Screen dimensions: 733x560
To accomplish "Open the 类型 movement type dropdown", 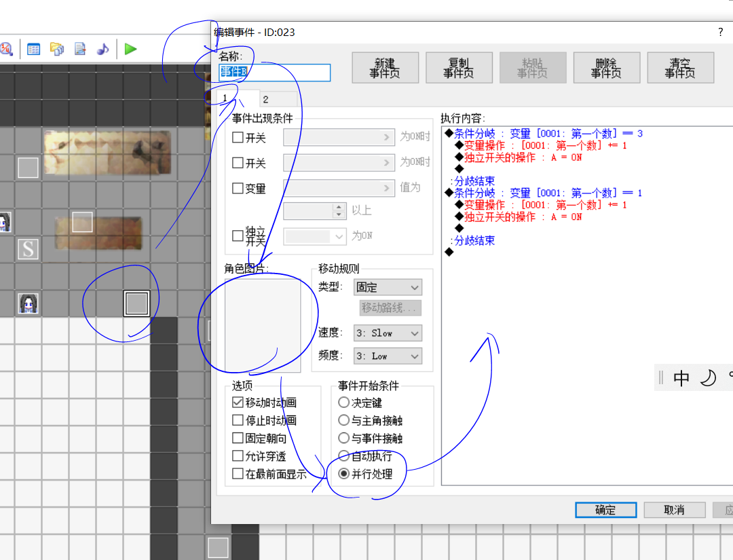I will pyautogui.click(x=388, y=287).
